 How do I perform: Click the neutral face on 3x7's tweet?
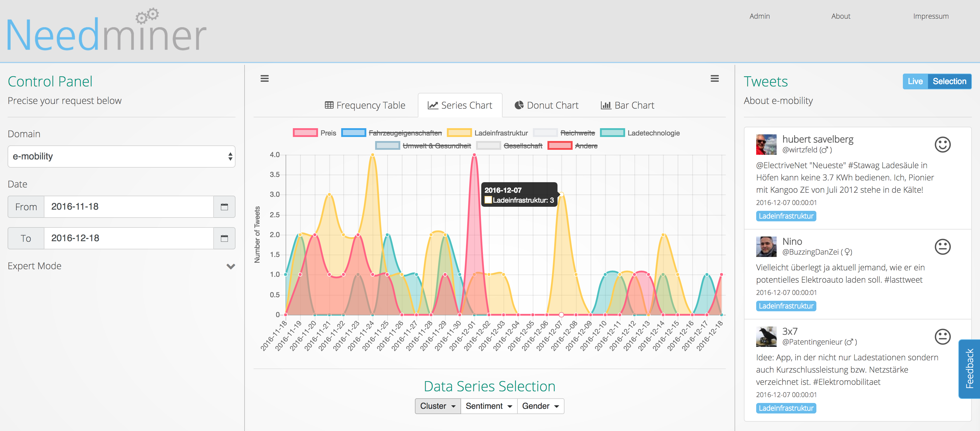(x=942, y=336)
